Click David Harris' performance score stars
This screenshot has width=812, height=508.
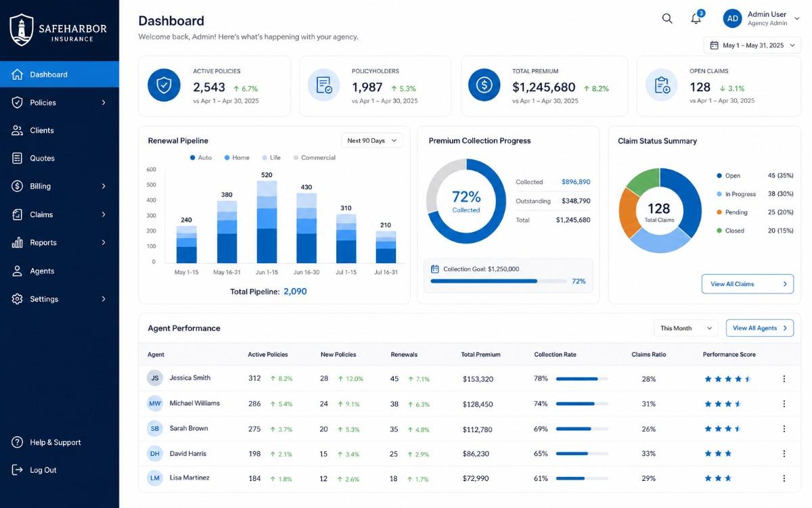718,454
